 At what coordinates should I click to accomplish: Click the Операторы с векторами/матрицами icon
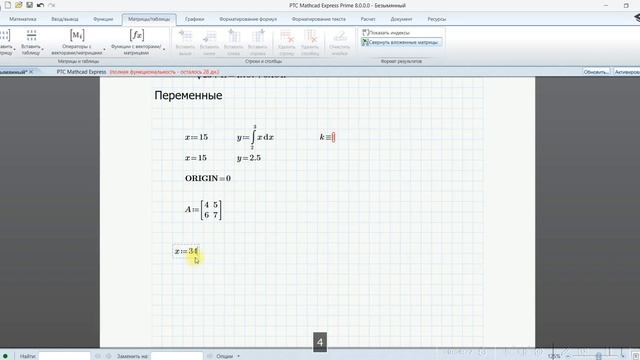[77, 36]
